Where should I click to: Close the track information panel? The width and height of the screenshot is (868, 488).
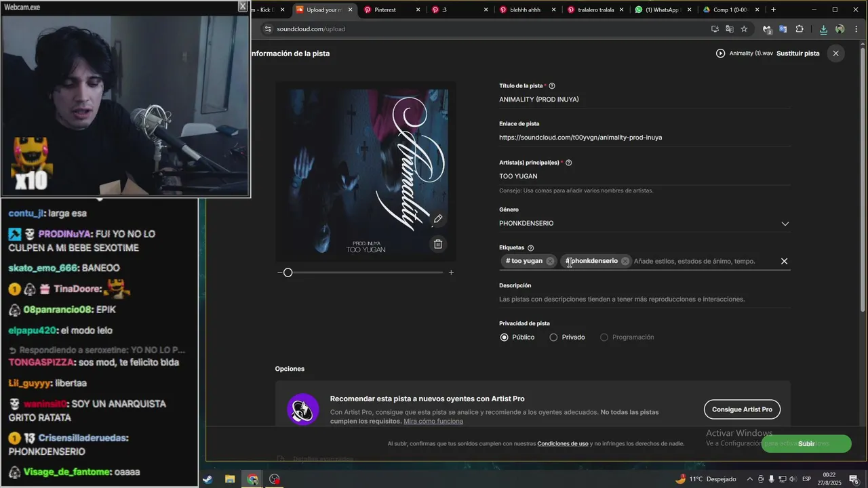[x=835, y=53]
